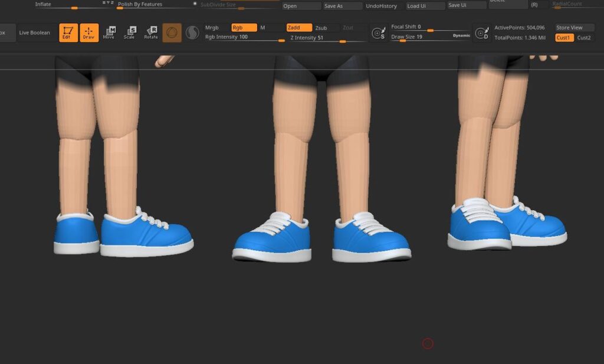This screenshot has height=364, width=604.
Task: Click the brush D icon near ActivePoints
Action: click(482, 33)
